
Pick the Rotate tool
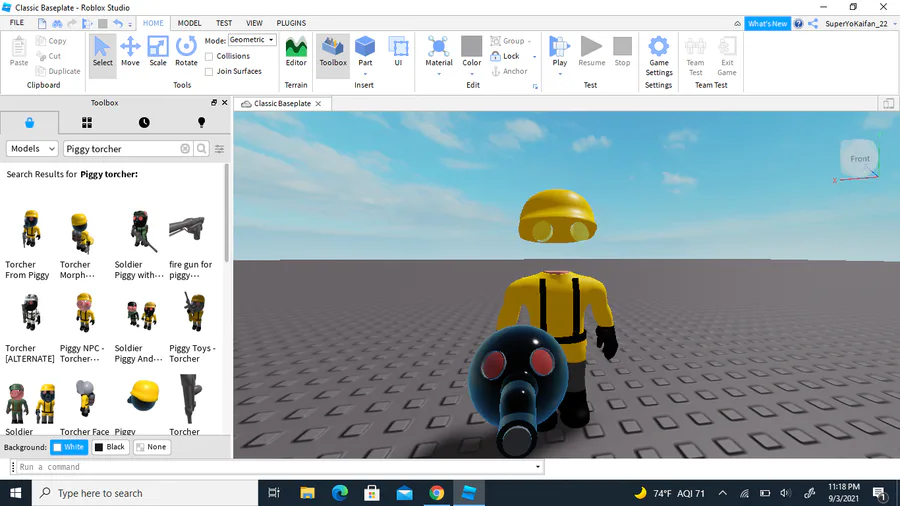pyautogui.click(x=186, y=52)
